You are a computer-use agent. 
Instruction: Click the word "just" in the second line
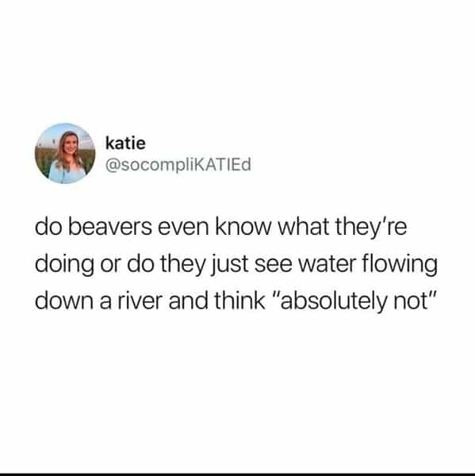tap(229, 264)
